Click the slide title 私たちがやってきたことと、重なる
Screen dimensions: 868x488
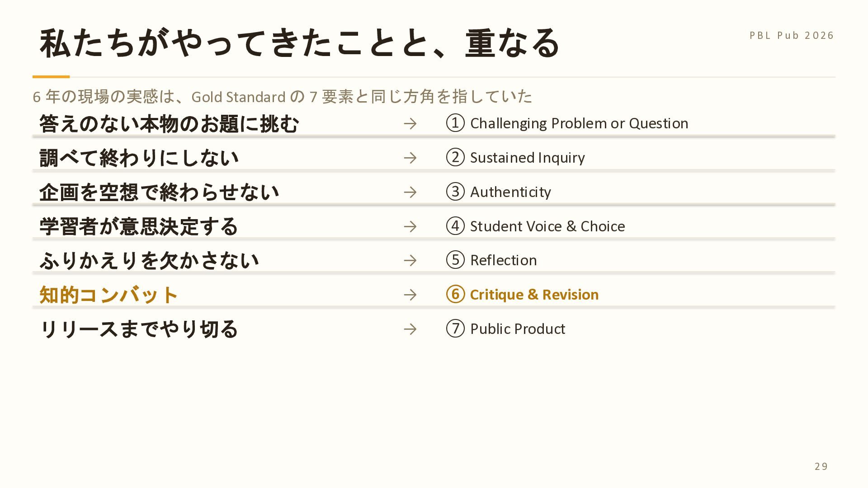point(300,43)
